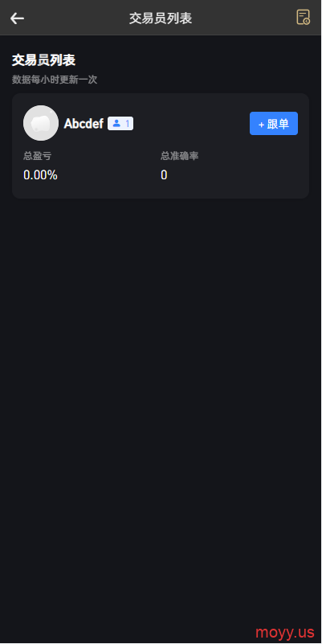Select the 总准确率 label

[x=179, y=156]
